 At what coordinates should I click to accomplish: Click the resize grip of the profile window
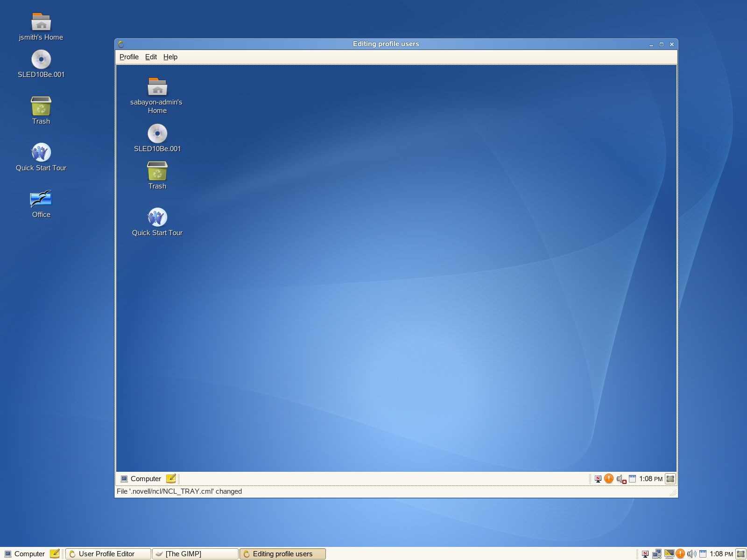(673, 493)
